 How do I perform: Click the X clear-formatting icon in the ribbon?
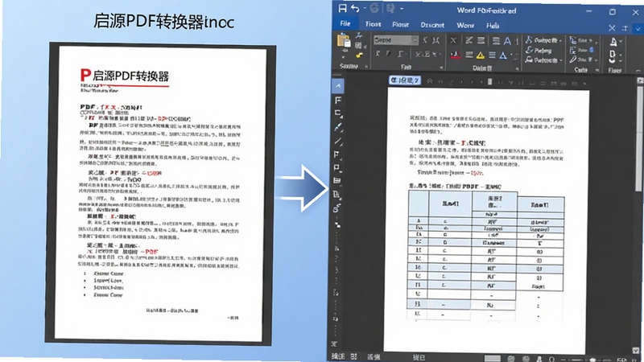[453, 41]
